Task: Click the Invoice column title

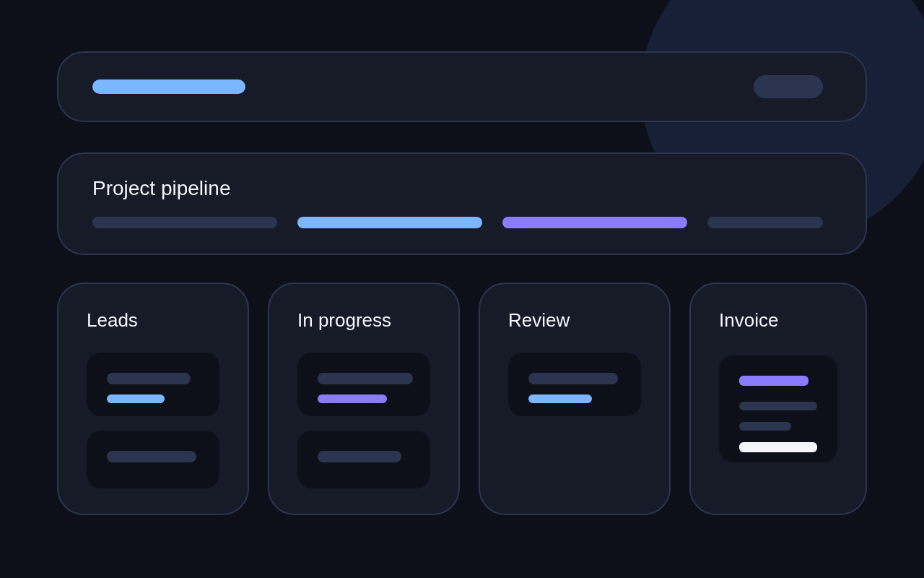Action: click(x=749, y=320)
